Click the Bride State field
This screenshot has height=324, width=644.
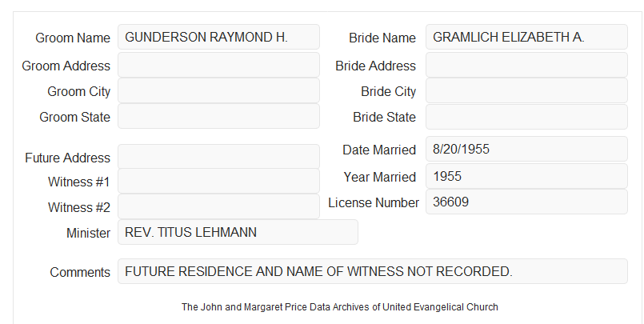click(x=526, y=117)
